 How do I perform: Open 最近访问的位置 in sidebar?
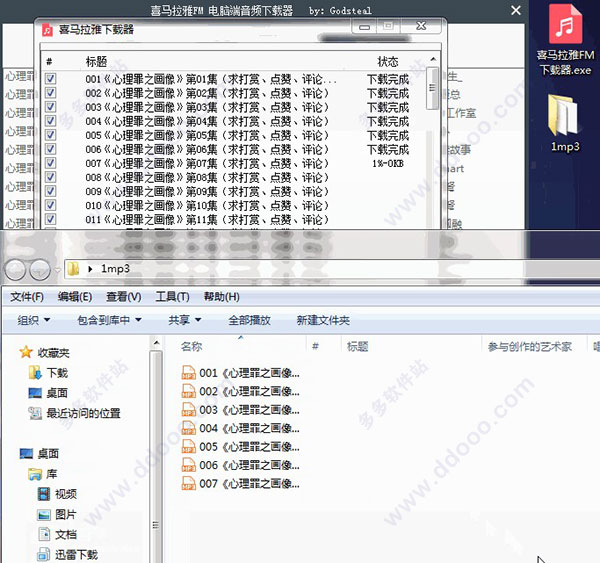pyautogui.click(x=74, y=413)
